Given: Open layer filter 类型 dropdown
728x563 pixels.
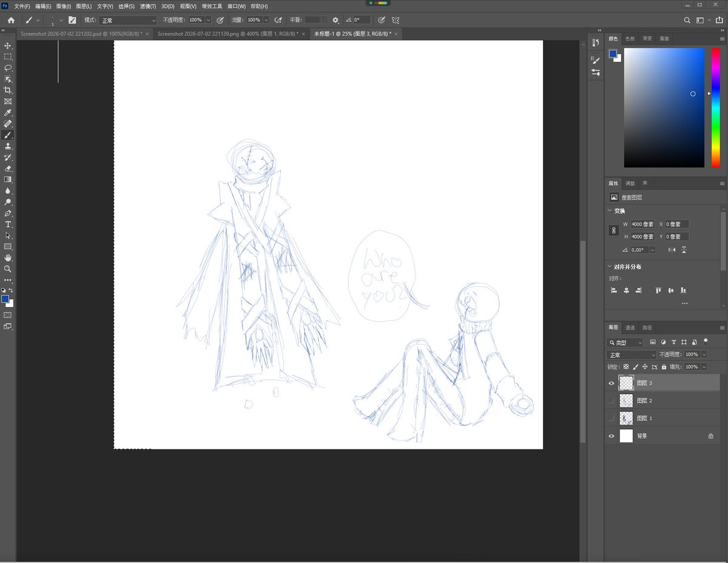Looking at the screenshot, I should point(625,343).
